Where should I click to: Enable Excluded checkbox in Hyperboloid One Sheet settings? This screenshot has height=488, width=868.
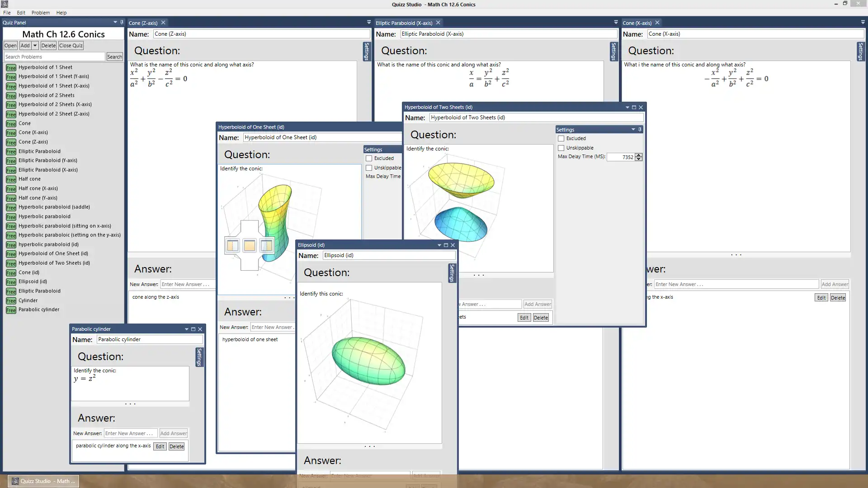pyautogui.click(x=369, y=158)
